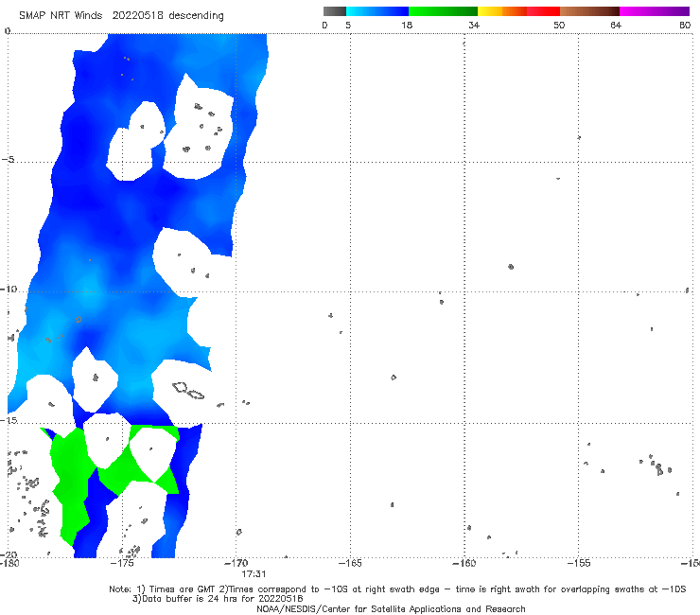Screen dimensions: 700x615
Task: Click the longitude axis label '-170'
Action: pos(236,563)
